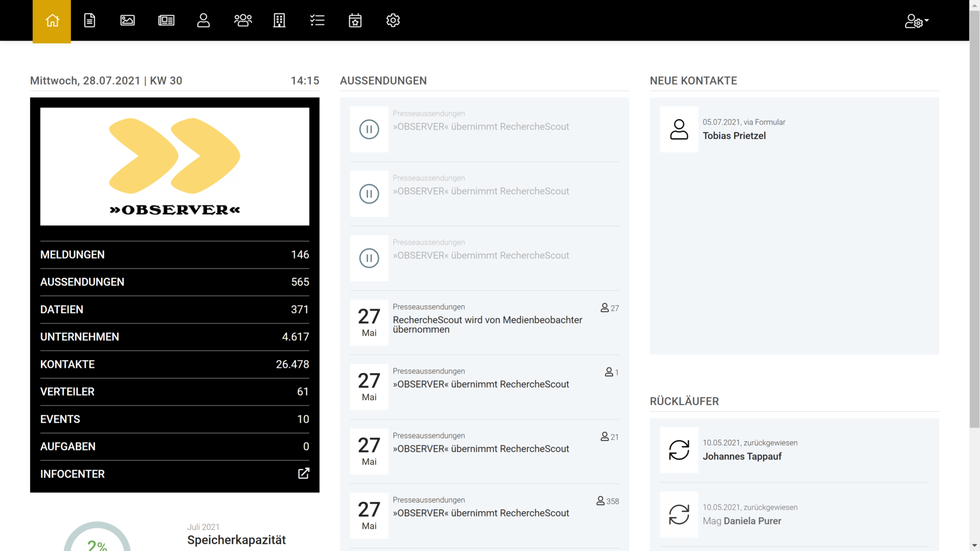The width and height of the screenshot is (980, 551).
Task: Click the page vertical scrollbar thumb
Action: 974,219
